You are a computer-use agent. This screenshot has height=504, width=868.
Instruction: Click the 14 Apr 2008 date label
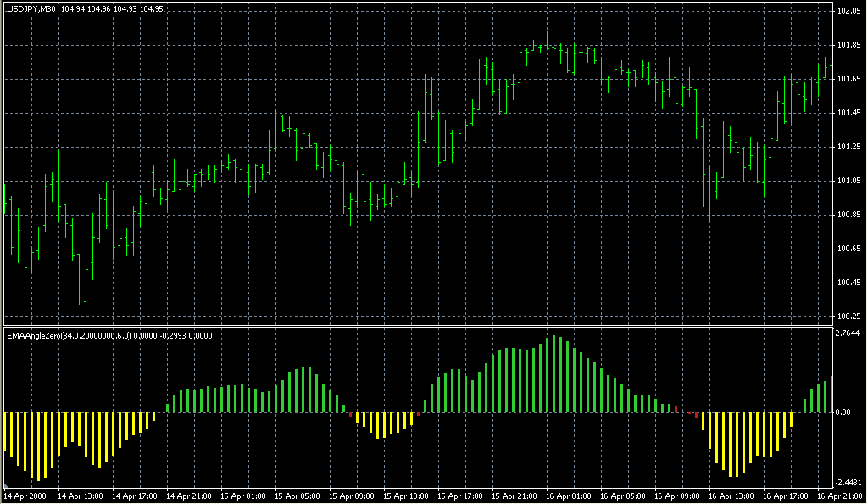[x=25, y=495]
